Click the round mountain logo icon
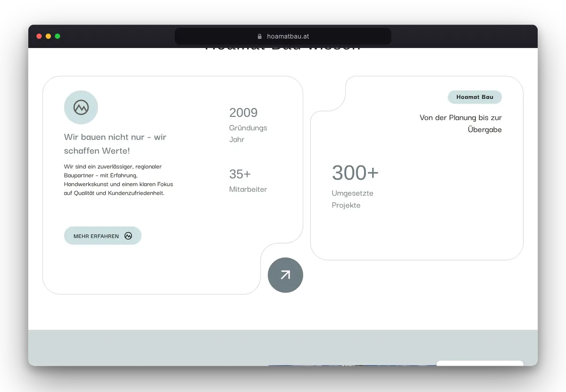566x392 pixels. click(81, 107)
